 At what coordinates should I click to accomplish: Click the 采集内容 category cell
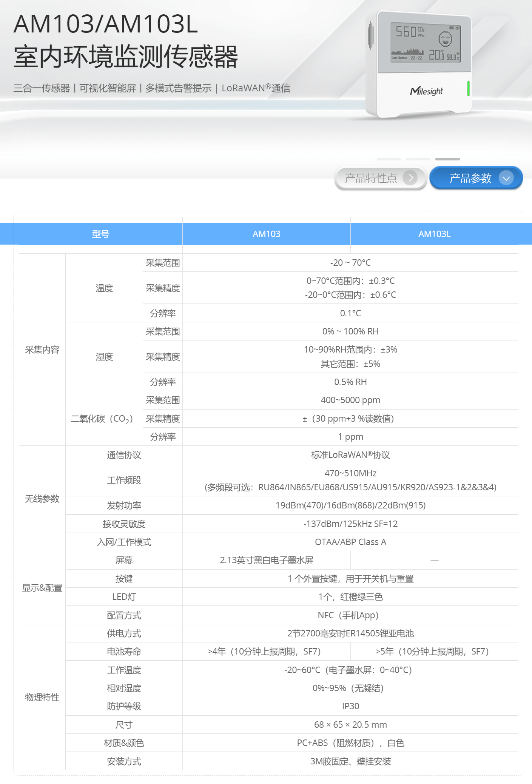pyautogui.click(x=42, y=350)
